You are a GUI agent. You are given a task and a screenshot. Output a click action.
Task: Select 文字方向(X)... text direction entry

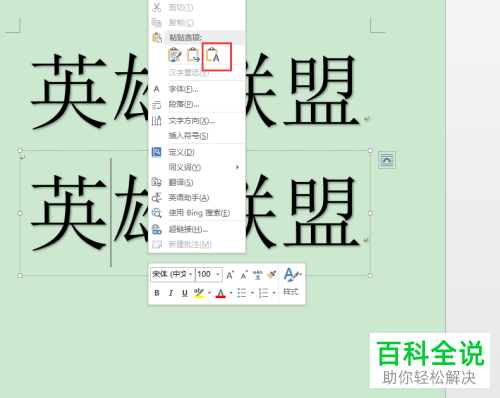click(x=192, y=120)
